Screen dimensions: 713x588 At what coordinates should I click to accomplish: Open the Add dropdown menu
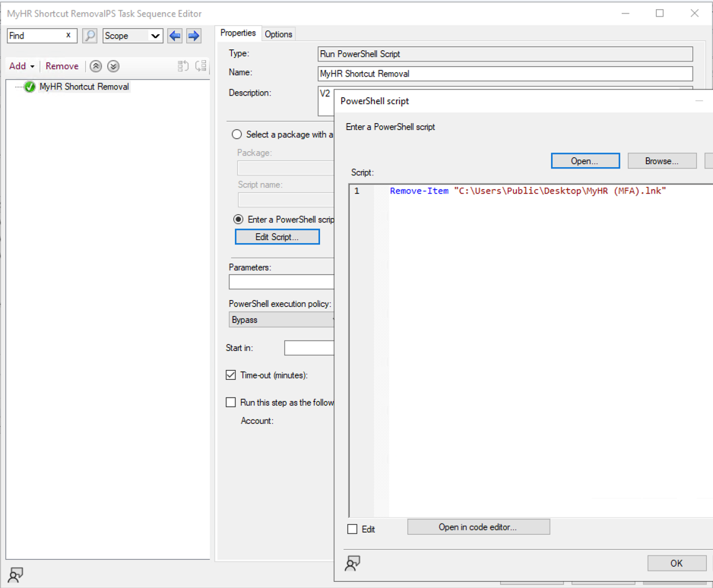pyautogui.click(x=21, y=66)
